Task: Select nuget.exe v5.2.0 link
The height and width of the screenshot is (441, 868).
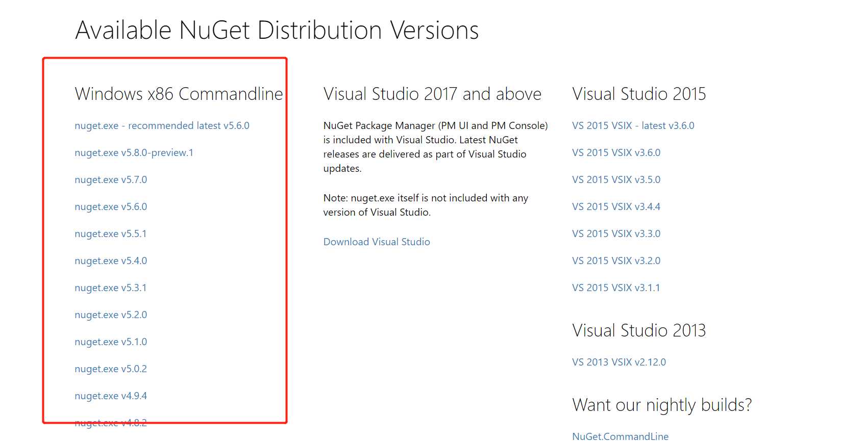Action: 111,315
